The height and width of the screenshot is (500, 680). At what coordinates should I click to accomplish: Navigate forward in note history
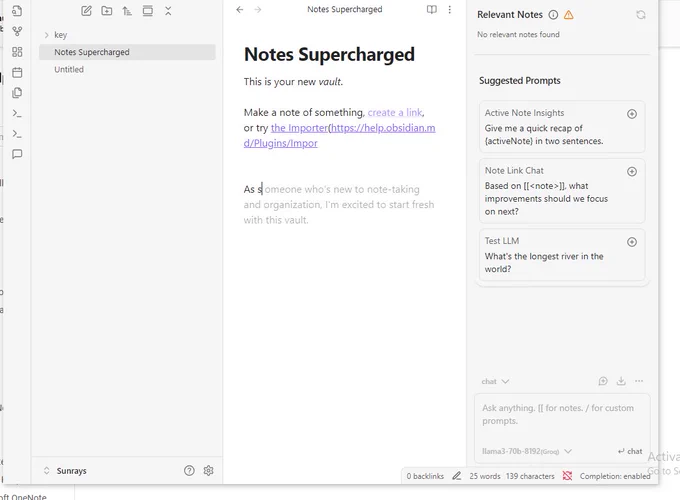[258, 10]
